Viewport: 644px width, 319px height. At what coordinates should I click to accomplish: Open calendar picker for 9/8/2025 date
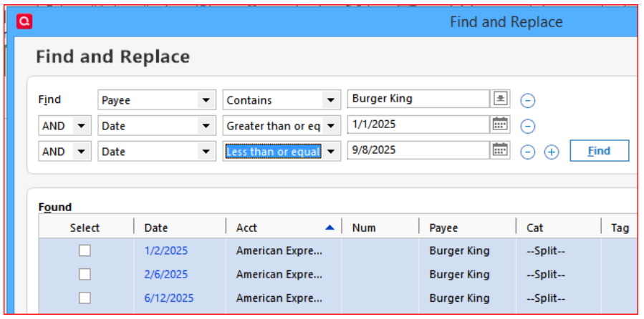pos(500,150)
